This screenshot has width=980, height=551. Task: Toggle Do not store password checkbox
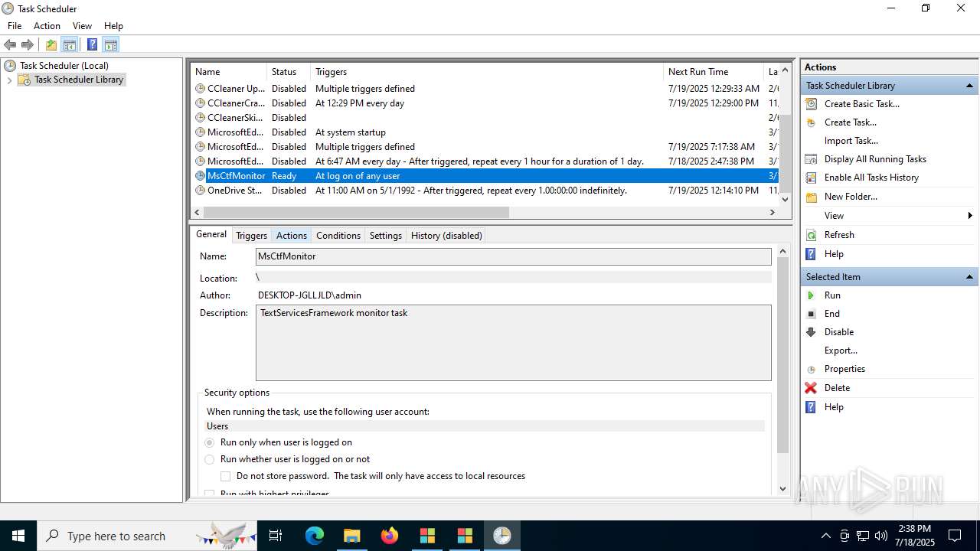click(226, 476)
